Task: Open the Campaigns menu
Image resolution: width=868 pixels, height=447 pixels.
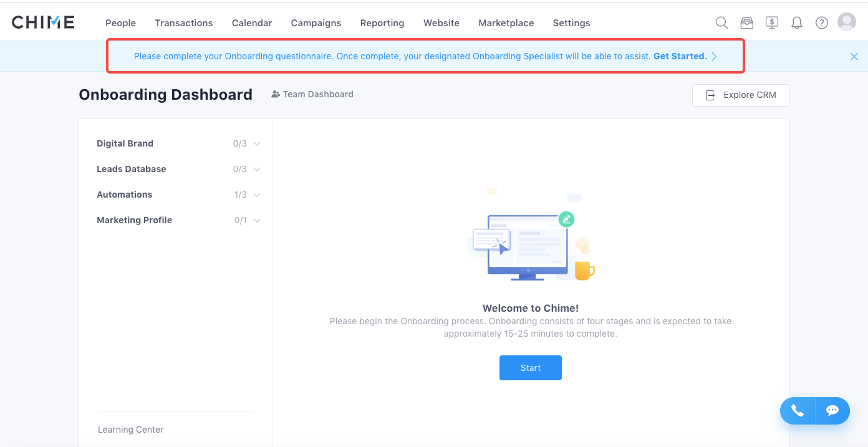Action: tap(316, 23)
